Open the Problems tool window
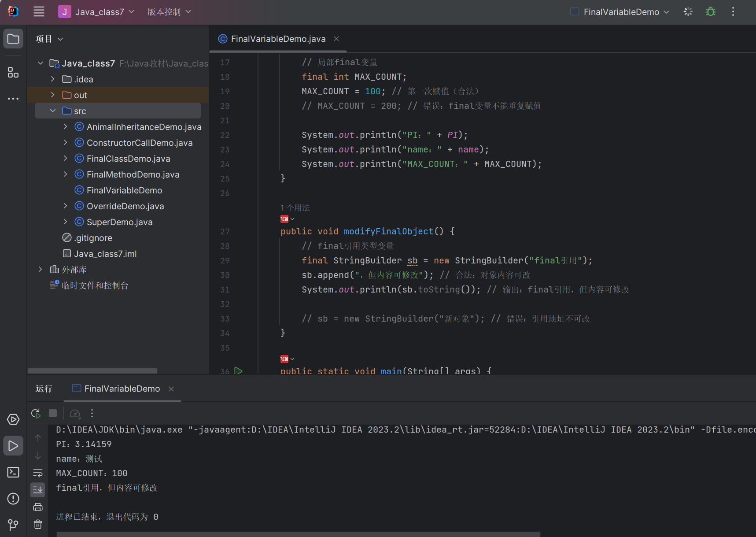 13,499
